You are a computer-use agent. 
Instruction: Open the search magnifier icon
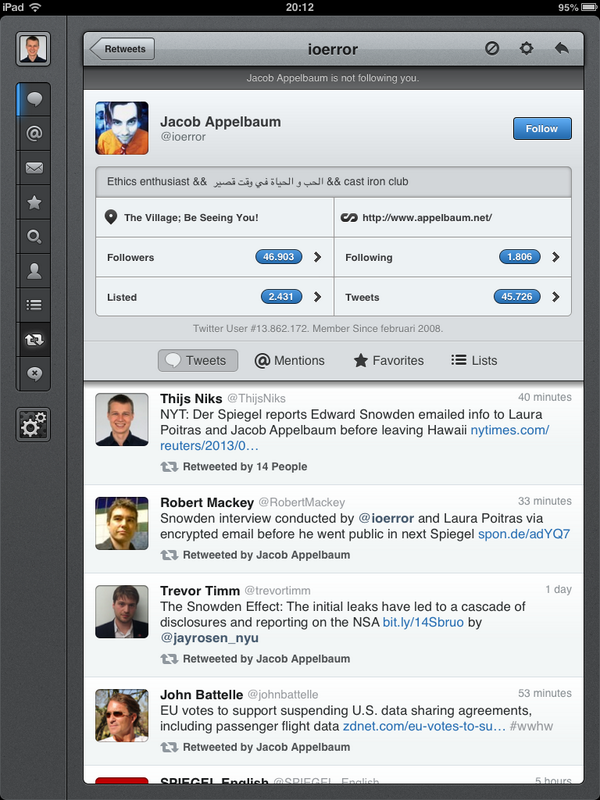pos(34,236)
